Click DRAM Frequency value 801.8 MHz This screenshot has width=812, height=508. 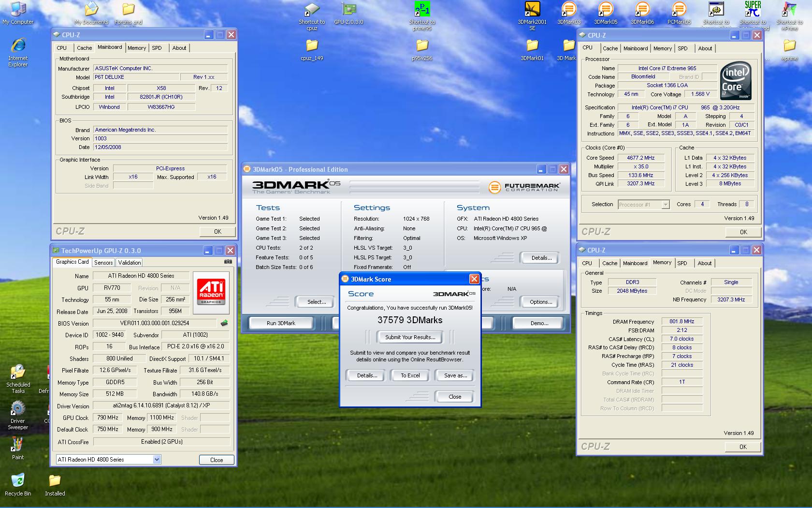coord(681,321)
